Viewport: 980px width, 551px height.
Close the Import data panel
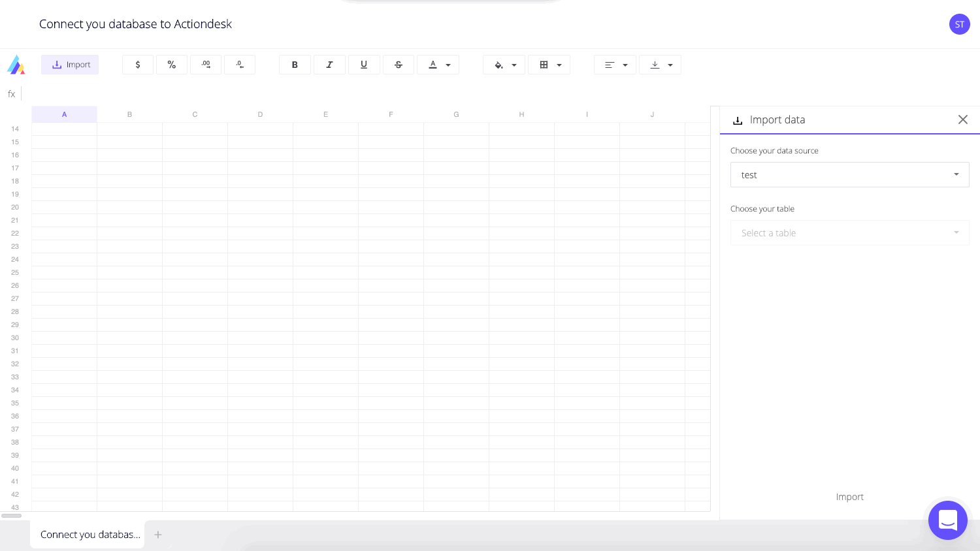[x=962, y=119]
